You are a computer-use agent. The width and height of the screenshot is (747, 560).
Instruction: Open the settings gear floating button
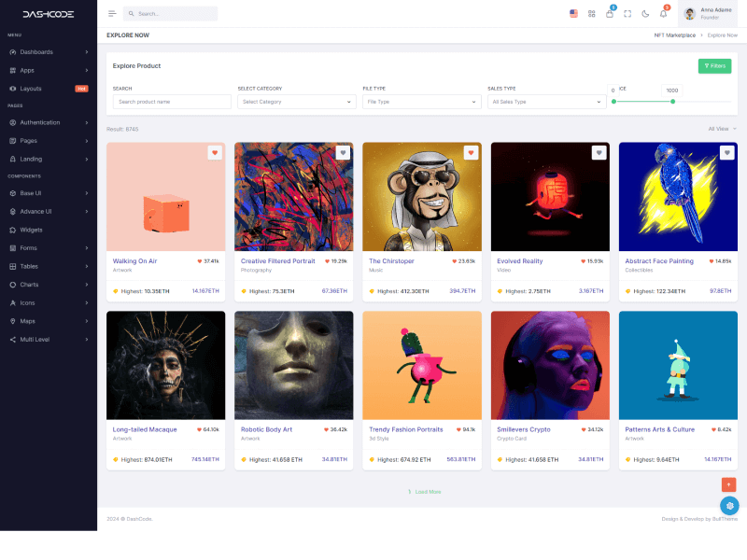coord(729,506)
